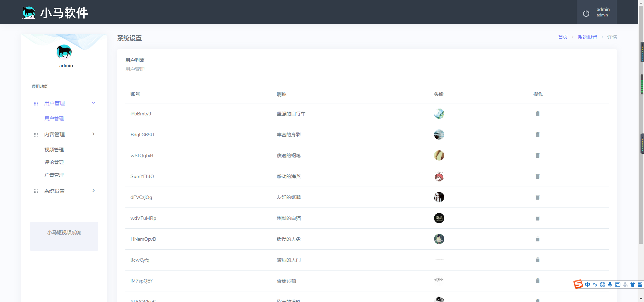Delete user iYbBmty9 with trash icon

[537, 114]
